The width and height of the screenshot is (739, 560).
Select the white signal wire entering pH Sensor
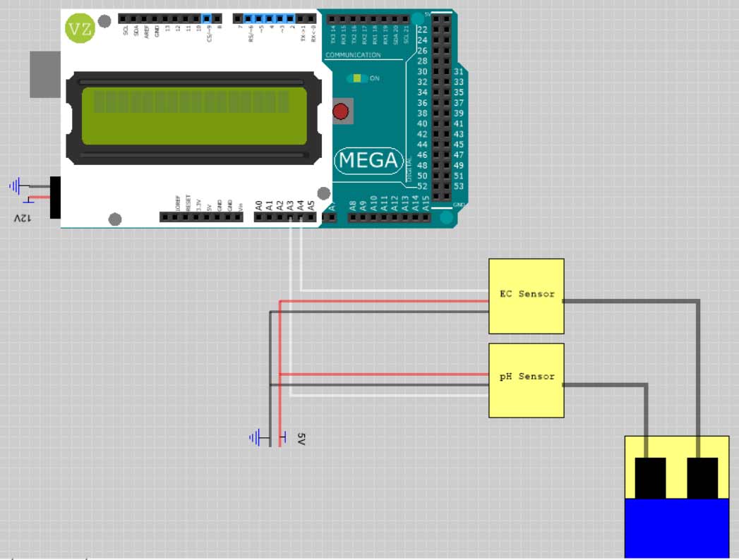(390, 395)
